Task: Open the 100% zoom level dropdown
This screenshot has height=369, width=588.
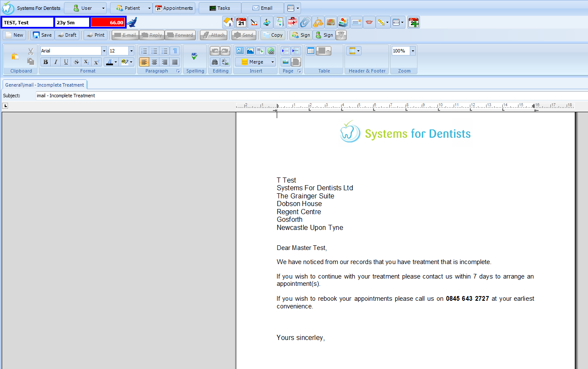Action: [x=412, y=51]
